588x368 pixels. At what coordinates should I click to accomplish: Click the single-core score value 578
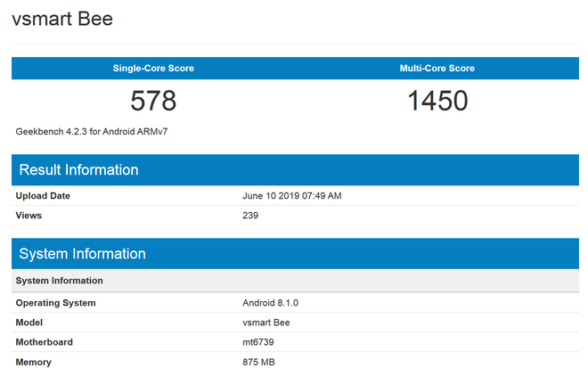point(153,101)
